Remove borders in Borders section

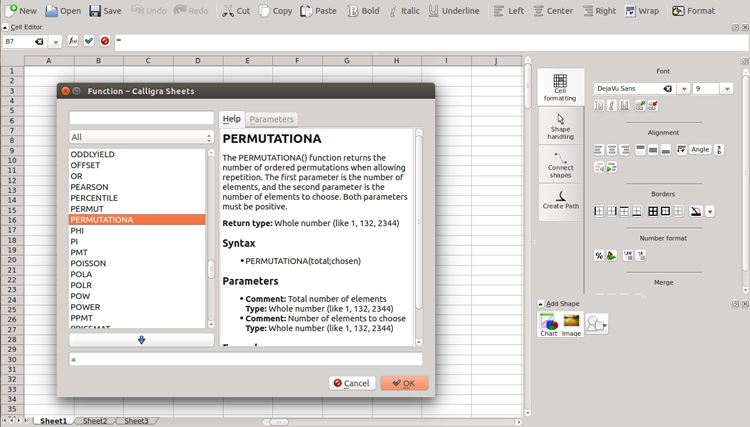coord(678,211)
